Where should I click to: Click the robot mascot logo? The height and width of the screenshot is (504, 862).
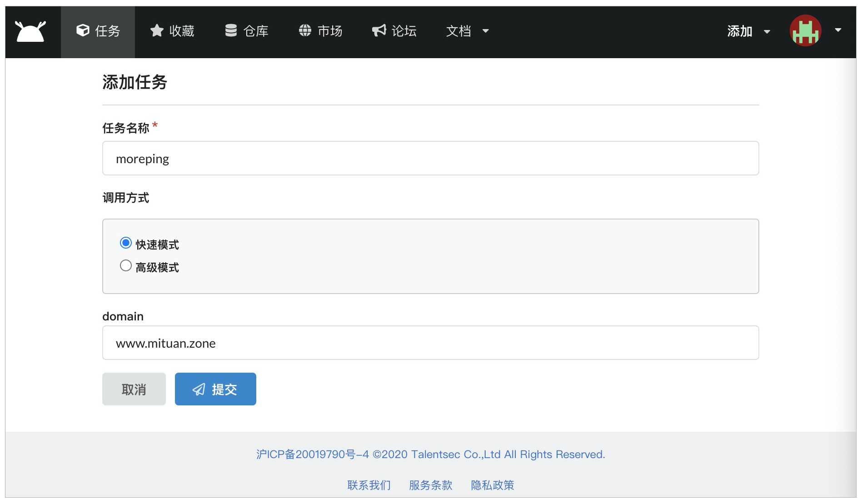point(30,31)
